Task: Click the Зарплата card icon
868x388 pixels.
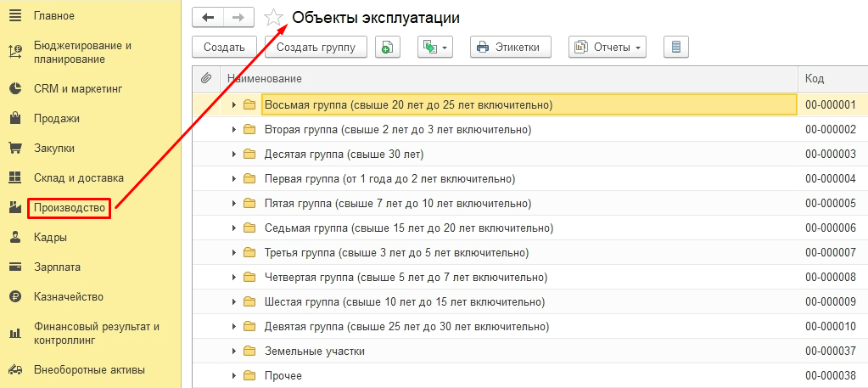Action: (15, 267)
